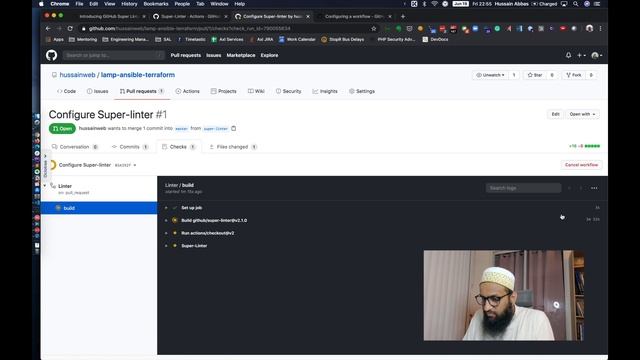The height and width of the screenshot is (360, 640).
Task: Open Pull requests in top navigation
Action: click(x=186, y=55)
